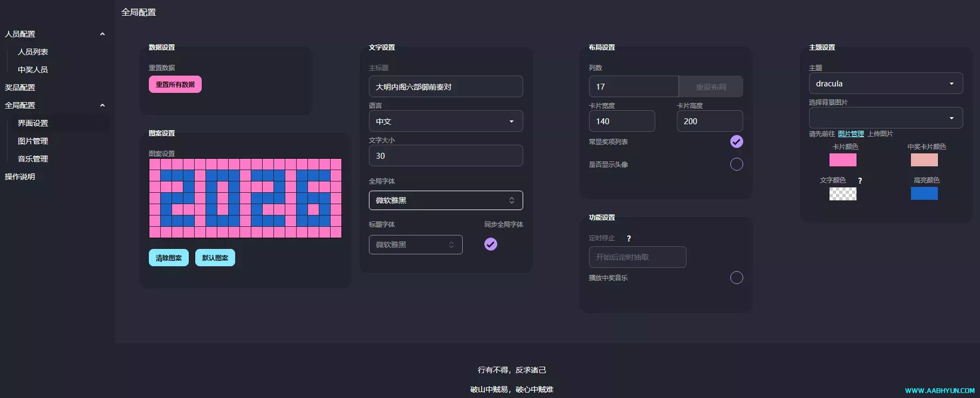The height and width of the screenshot is (398, 980).
Task: Click the help icon next to 定时停止
Action: pos(629,238)
